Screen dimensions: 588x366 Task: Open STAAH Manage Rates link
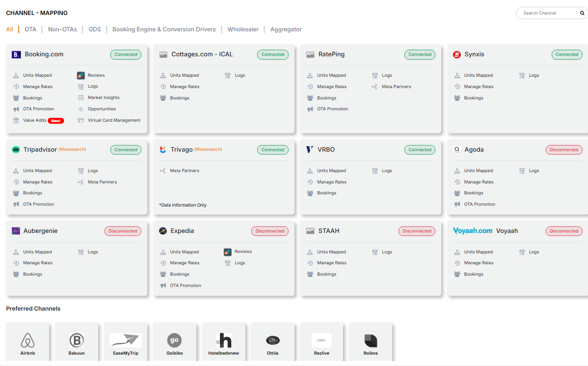tap(332, 263)
